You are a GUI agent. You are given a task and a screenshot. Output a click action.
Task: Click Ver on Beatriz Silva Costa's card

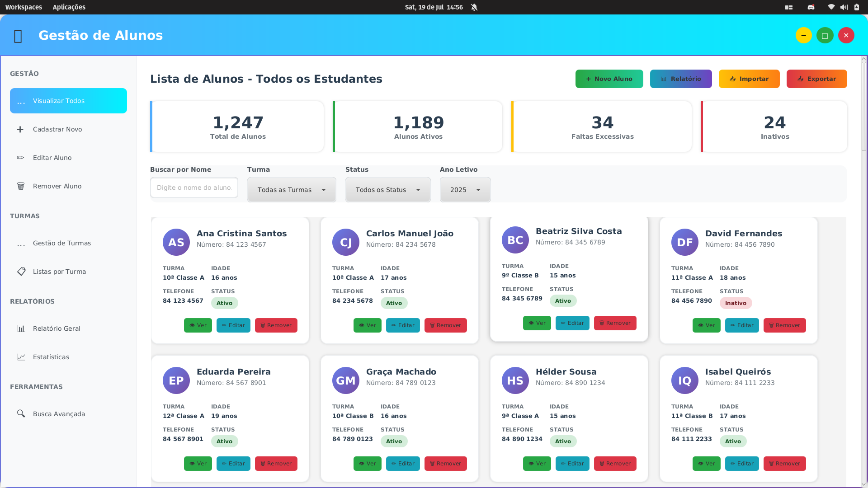tap(537, 323)
